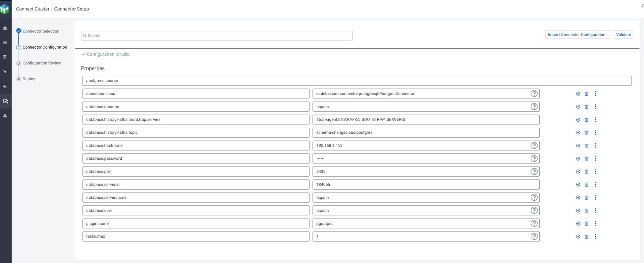This screenshot has height=263, width=644.
Task: Show help for database.dbname value
Action: pyautogui.click(x=534, y=107)
